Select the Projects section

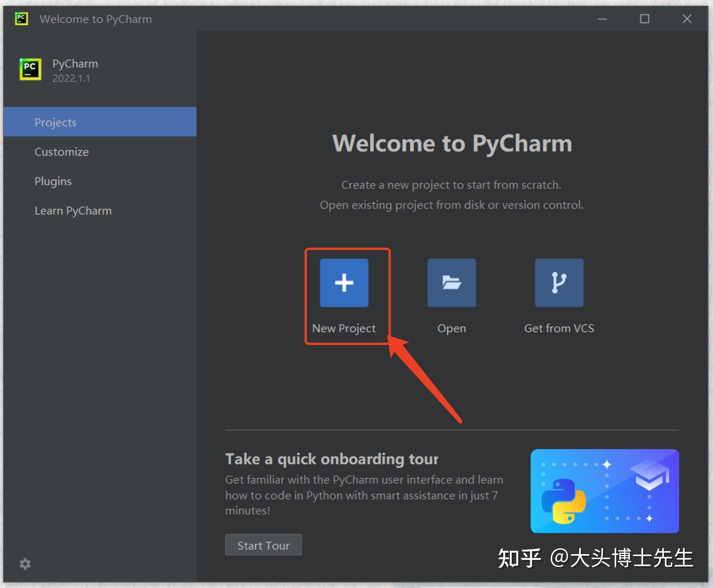(56, 122)
